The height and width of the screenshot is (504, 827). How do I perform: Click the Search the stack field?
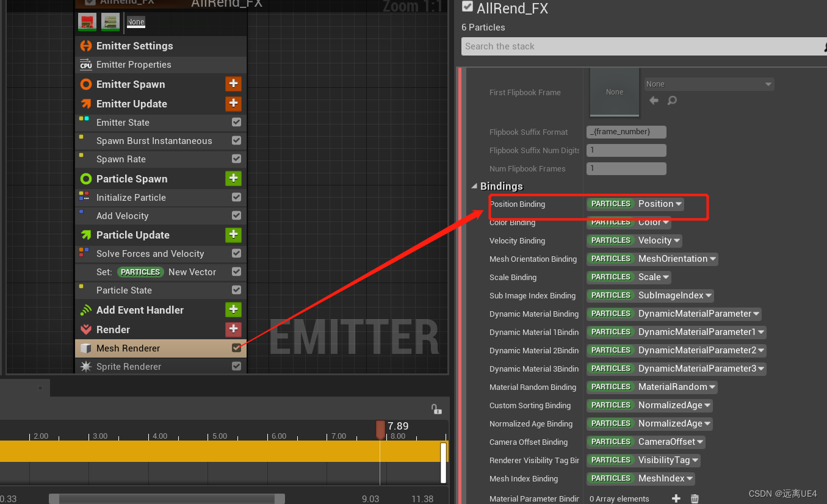[x=641, y=46]
